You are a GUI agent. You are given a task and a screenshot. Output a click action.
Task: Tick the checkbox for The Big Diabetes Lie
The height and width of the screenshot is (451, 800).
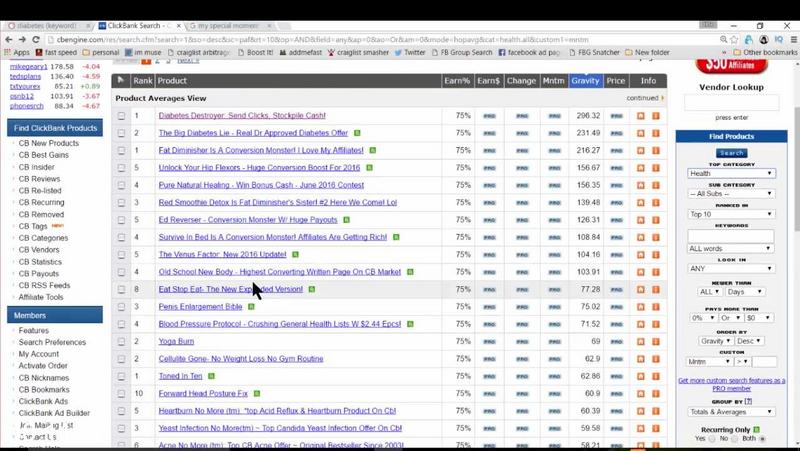click(x=121, y=133)
